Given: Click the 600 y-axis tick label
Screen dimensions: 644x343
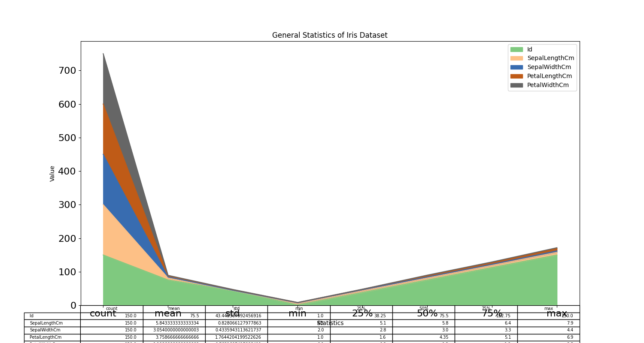Looking at the screenshot, I should (x=67, y=104).
